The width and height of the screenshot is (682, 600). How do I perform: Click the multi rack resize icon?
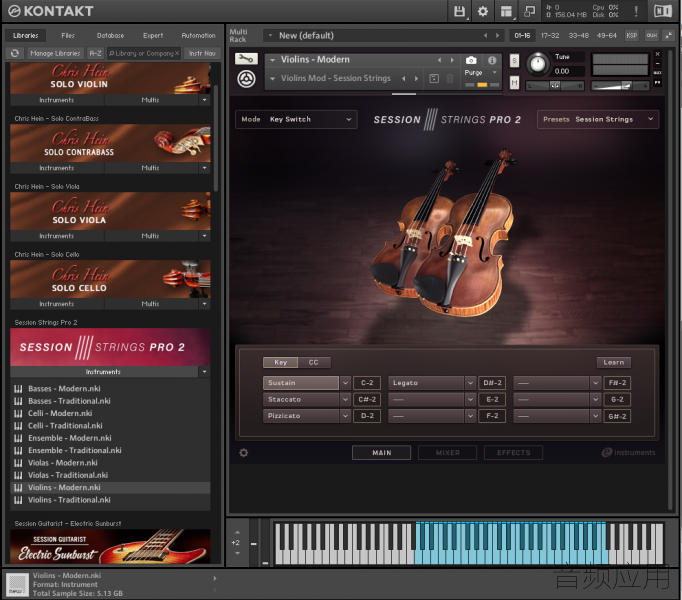click(669, 35)
